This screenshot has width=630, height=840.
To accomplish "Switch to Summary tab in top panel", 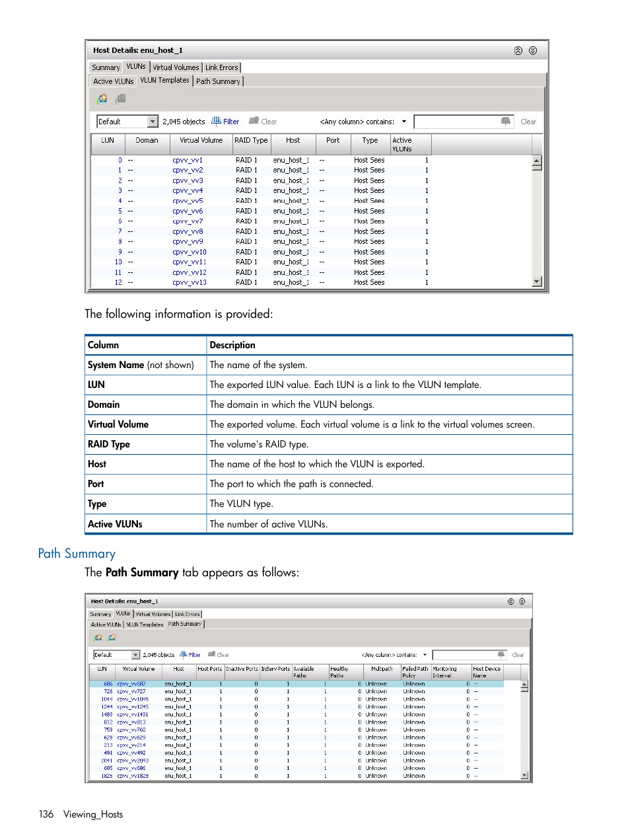I will (106, 67).
